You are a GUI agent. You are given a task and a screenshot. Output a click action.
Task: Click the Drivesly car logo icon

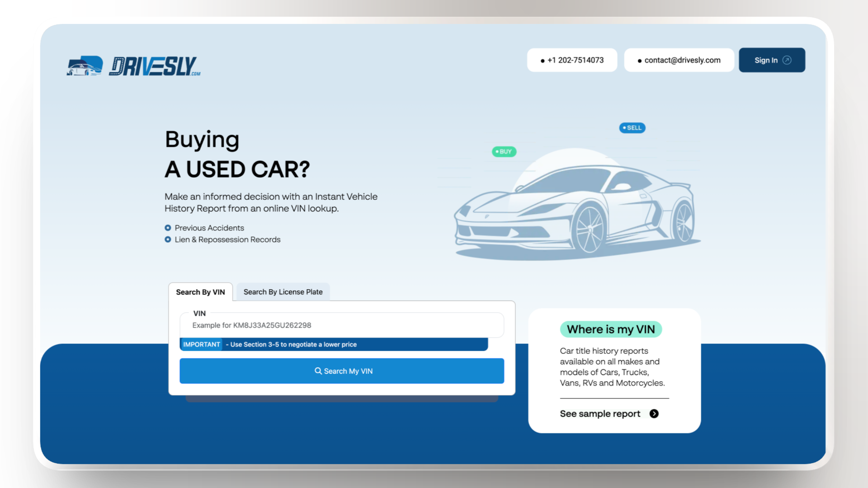(x=85, y=66)
